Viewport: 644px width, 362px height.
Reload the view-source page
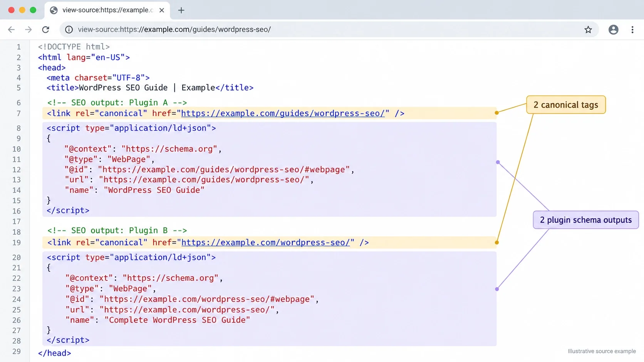pyautogui.click(x=45, y=30)
